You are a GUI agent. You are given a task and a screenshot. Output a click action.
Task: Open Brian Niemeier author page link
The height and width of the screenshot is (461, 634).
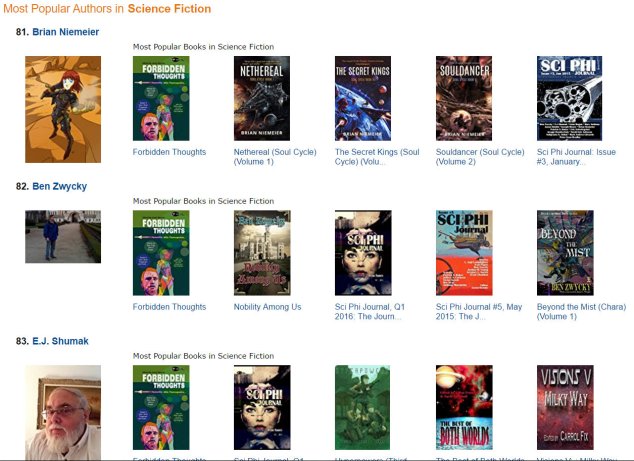click(66, 32)
